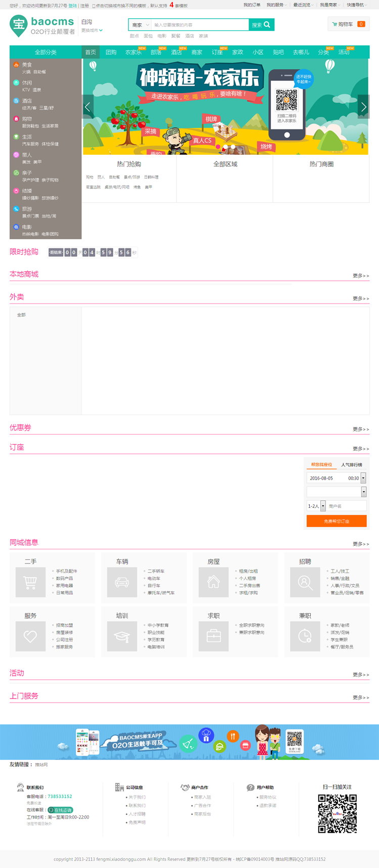Click the 电影 sidebar category icon
379x868 pixels.
(x=16, y=227)
